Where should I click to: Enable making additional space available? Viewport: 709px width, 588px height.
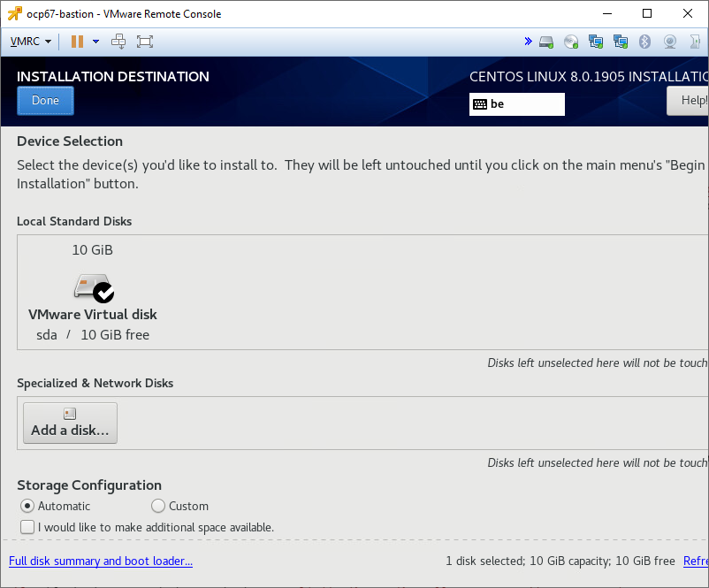[147, 527]
